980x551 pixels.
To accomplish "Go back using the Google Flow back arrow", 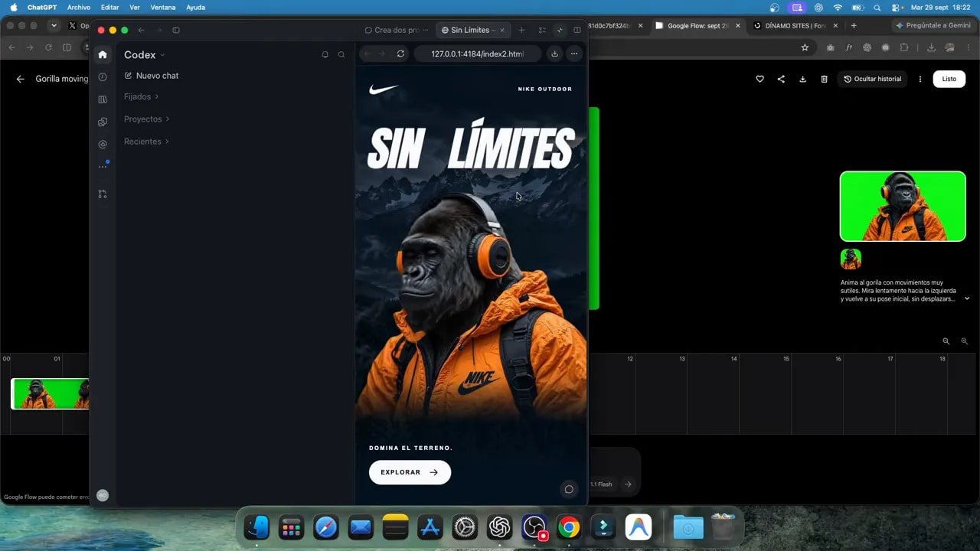I will pos(21,79).
